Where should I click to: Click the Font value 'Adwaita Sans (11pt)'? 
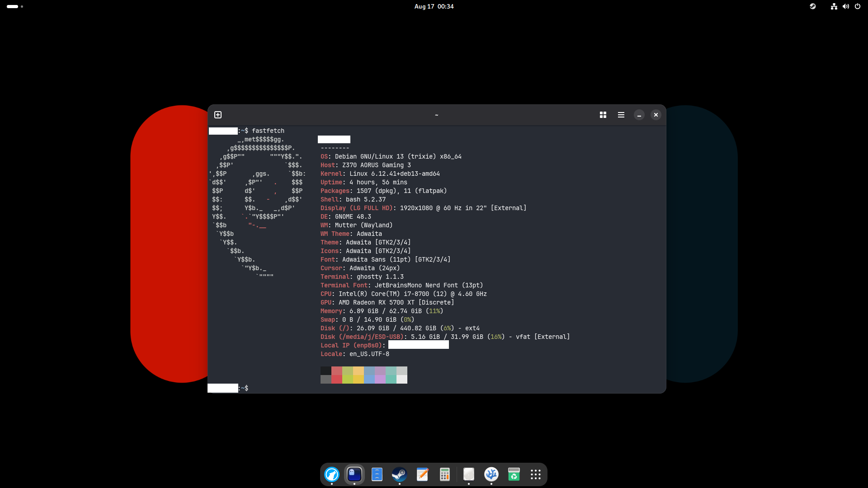[377, 259]
